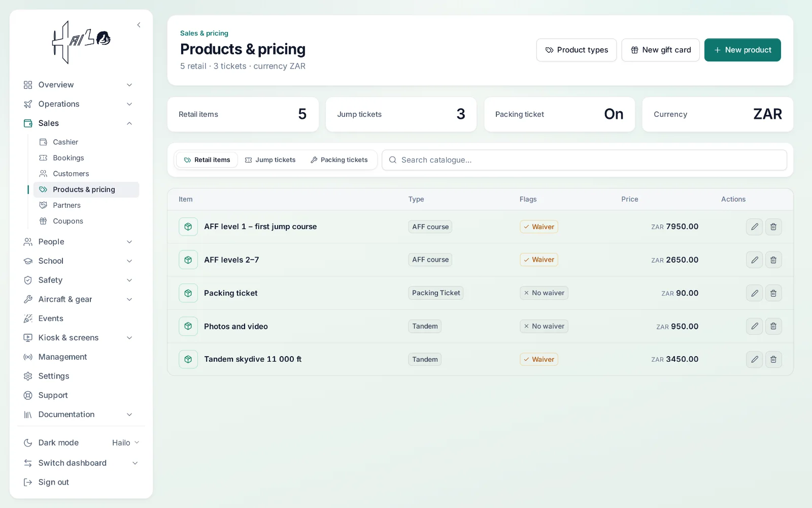Collapse the Sales menu section
Image resolution: width=812 pixels, height=508 pixels.
[78, 123]
